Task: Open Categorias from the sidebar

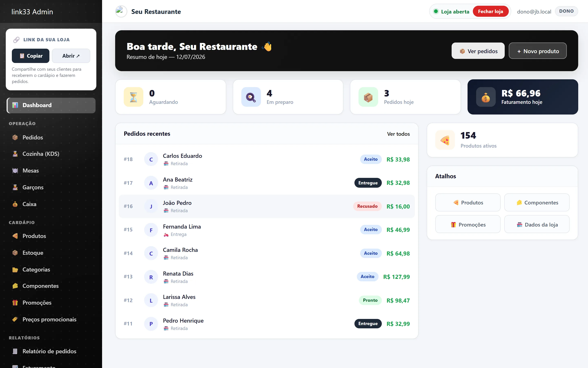Action: [51, 270]
